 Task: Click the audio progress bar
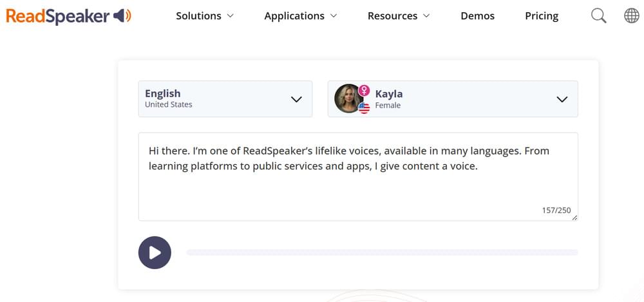coord(382,252)
